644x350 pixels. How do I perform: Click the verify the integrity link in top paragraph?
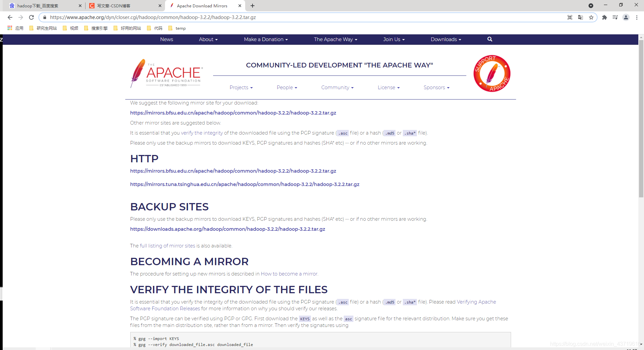(202, 133)
